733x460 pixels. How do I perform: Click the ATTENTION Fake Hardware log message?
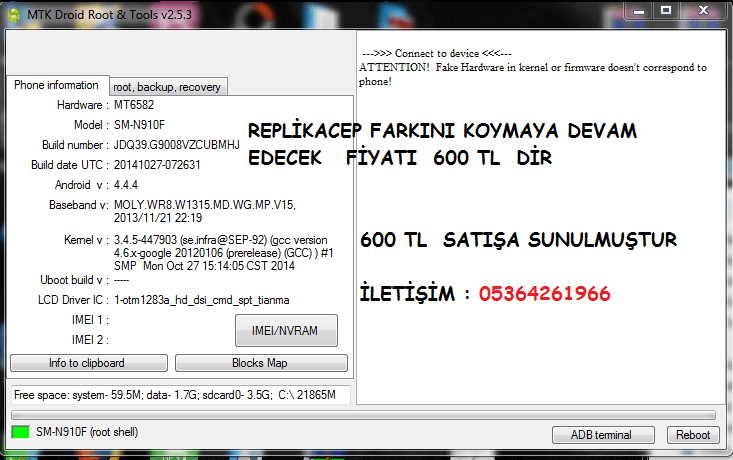(533, 74)
